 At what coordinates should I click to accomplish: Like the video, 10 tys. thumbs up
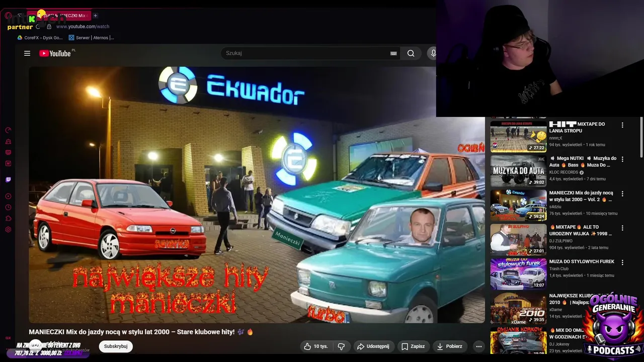[316, 346]
